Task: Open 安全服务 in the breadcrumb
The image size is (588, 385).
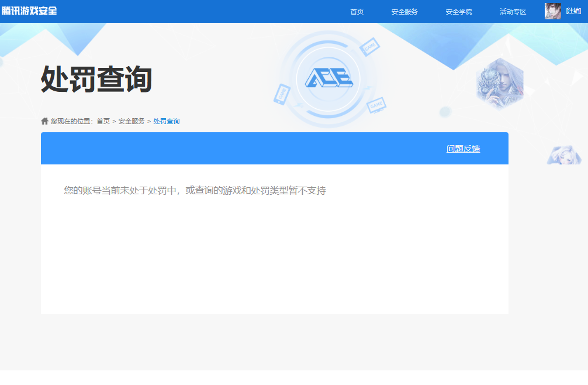Action: coord(132,121)
